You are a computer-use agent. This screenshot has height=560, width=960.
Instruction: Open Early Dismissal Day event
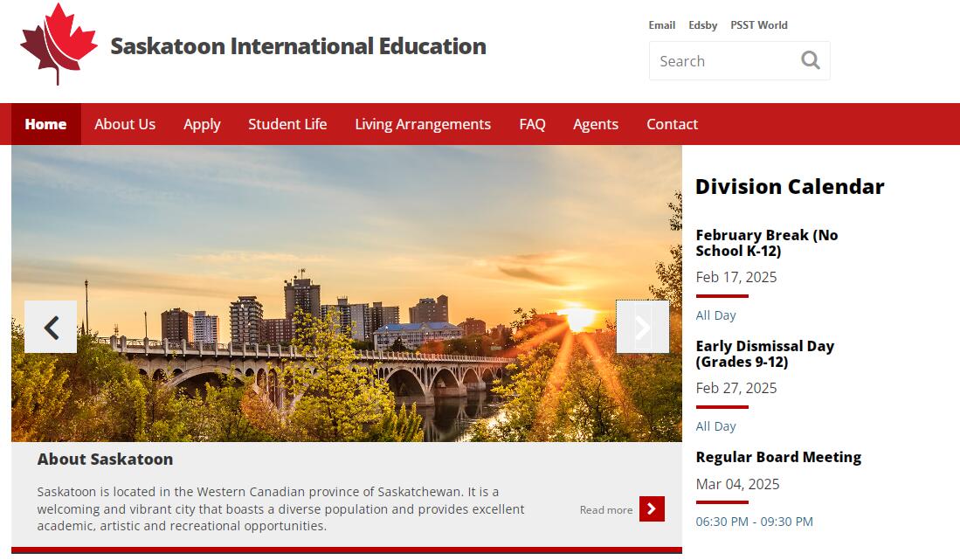(x=764, y=354)
